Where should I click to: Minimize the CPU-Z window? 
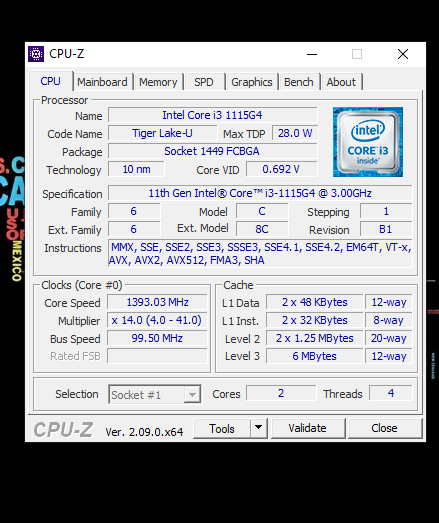point(312,54)
